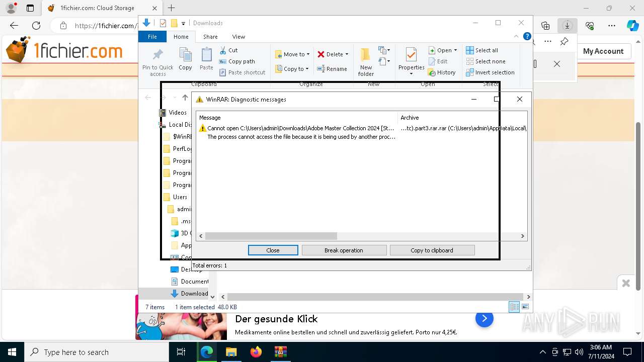Expand the Properties dropdown arrow
The width and height of the screenshot is (644, 362).
(411, 74)
